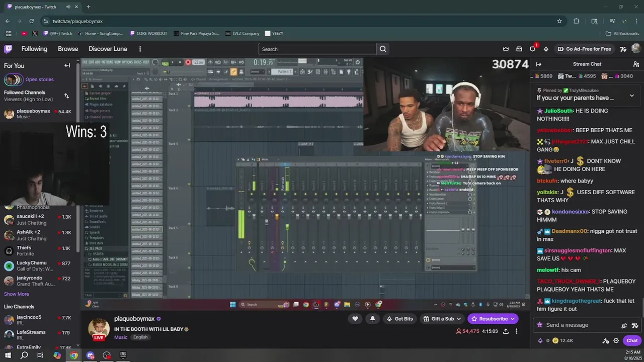Open the plaqueboymax channel in followed list
This screenshot has width=644, height=362.
coord(38,114)
